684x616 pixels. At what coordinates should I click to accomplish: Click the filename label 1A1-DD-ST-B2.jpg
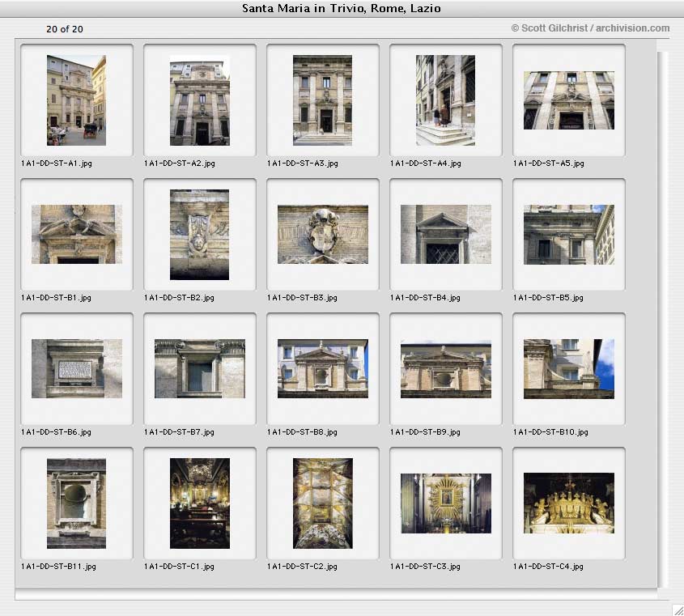click(x=179, y=298)
